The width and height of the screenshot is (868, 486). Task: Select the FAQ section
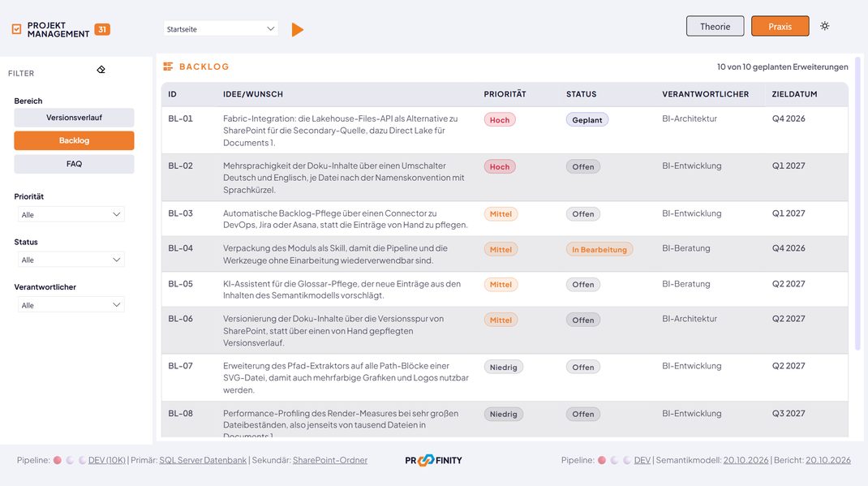[74, 164]
